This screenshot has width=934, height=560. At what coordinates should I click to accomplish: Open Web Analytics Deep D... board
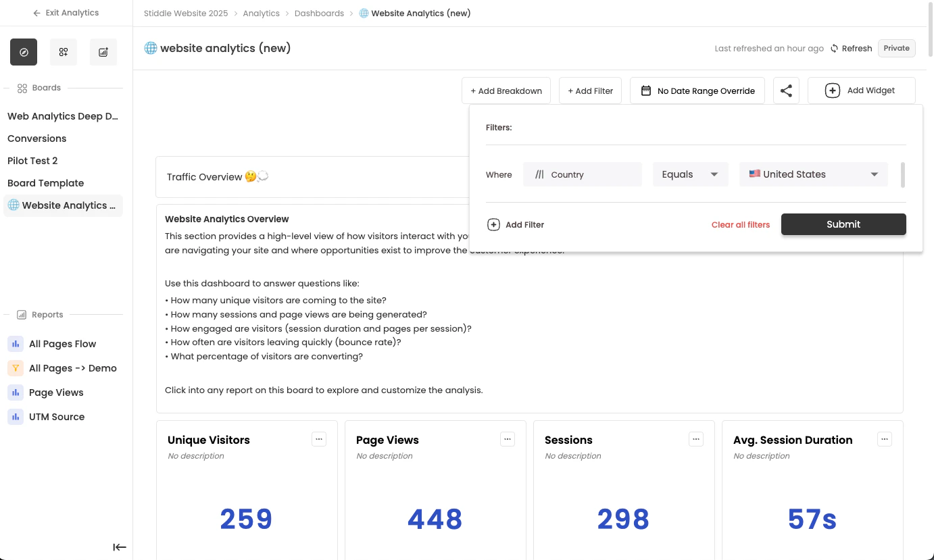click(63, 116)
